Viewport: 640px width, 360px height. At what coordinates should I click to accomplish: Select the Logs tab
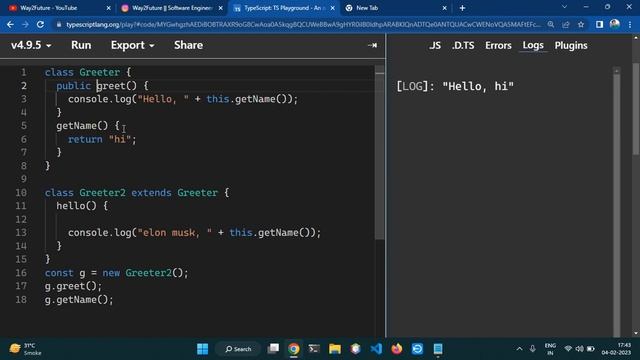tap(533, 45)
